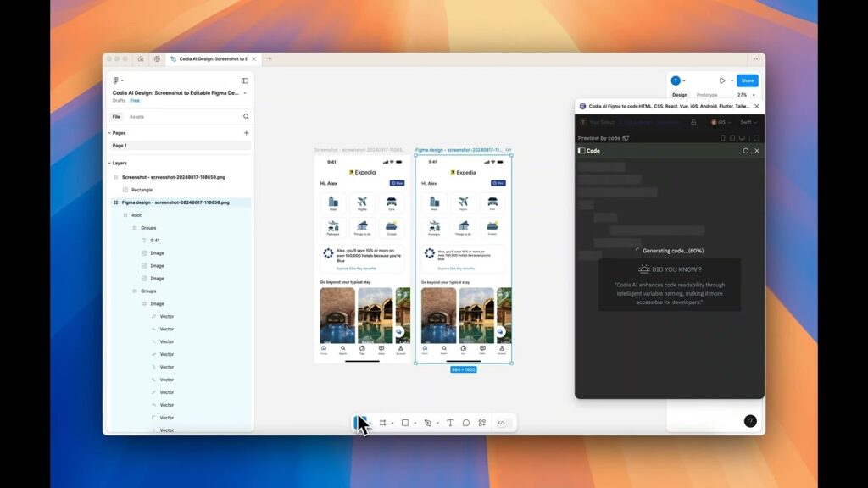Screen dimensions: 868x488
Task: Click the blue Share button
Action: tap(747, 80)
